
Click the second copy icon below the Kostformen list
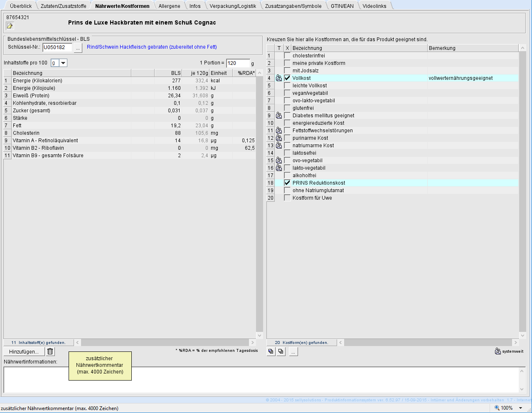281,351
